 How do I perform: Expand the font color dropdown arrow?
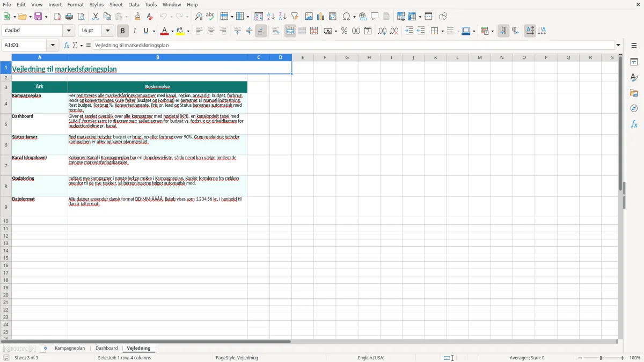pyautogui.click(x=172, y=31)
